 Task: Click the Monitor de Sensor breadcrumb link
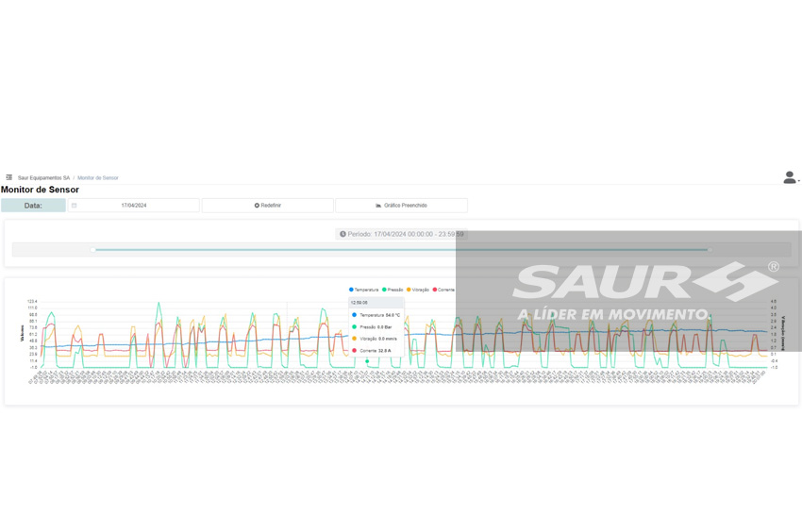click(98, 178)
